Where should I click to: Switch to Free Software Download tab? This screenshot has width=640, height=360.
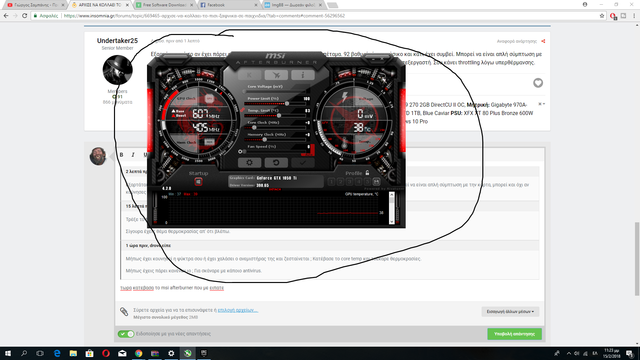pyautogui.click(x=164, y=5)
